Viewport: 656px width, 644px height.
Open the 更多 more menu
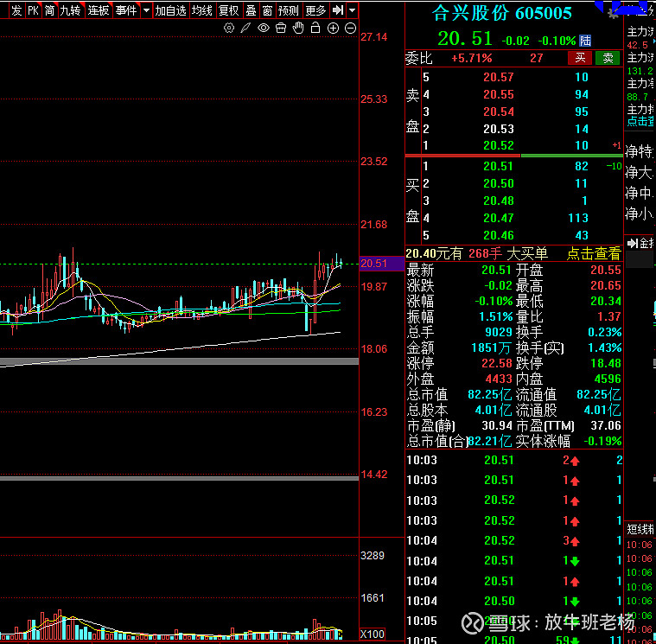click(x=315, y=10)
